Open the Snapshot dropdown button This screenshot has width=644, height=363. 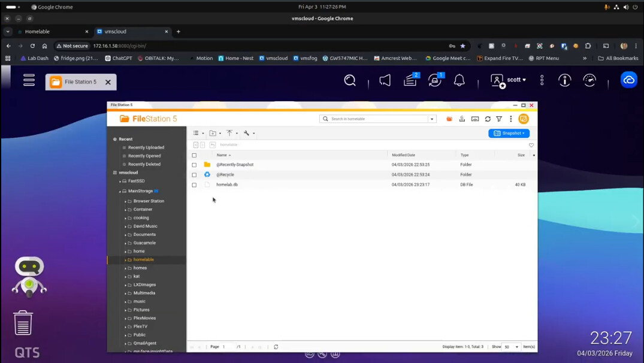point(509,133)
